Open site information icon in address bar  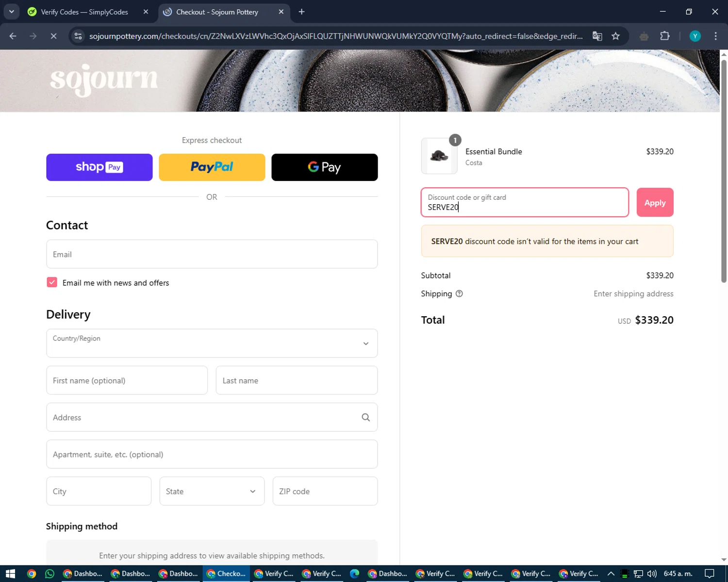click(78, 36)
